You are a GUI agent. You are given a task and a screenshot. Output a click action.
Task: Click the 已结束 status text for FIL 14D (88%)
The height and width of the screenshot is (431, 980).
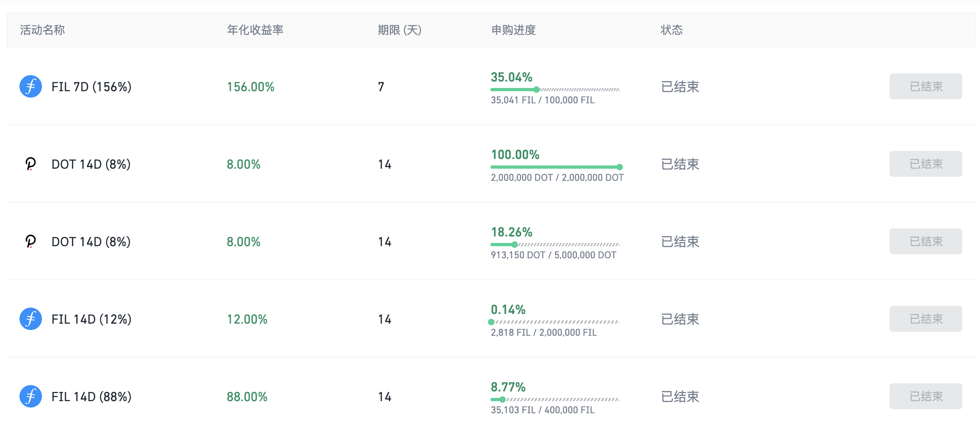680,397
